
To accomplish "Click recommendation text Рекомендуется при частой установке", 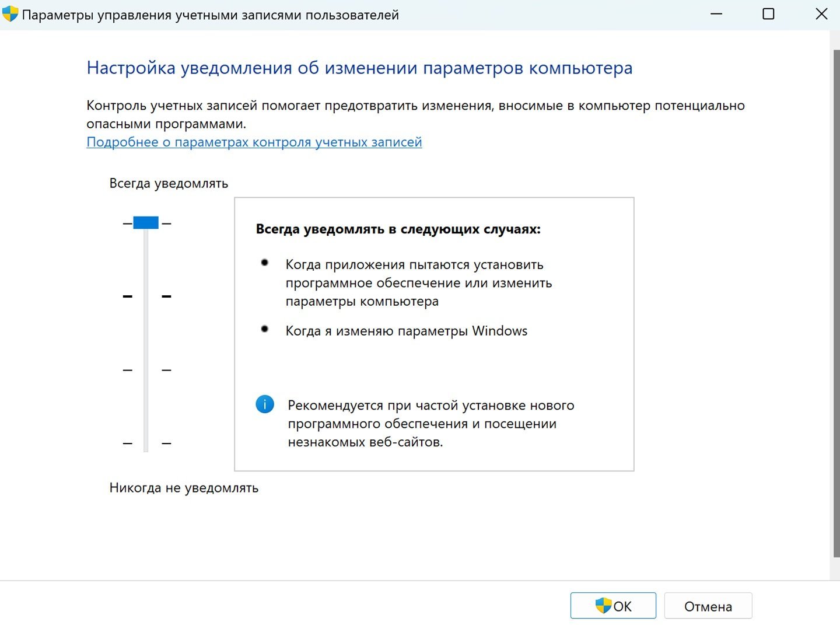I will point(431,423).
